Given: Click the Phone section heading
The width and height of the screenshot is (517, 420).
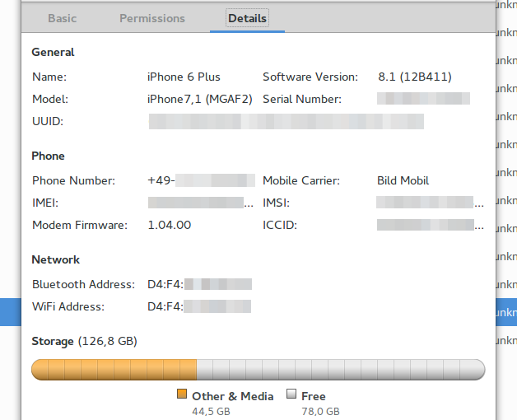Looking at the screenshot, I should pyautogui.click(x=48, y=156).
